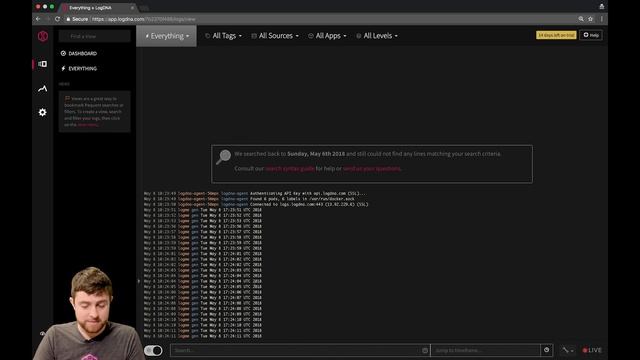640x360 pixels.
Task: Click the 'Found 6 pods' log line
Action: point(249,199)
